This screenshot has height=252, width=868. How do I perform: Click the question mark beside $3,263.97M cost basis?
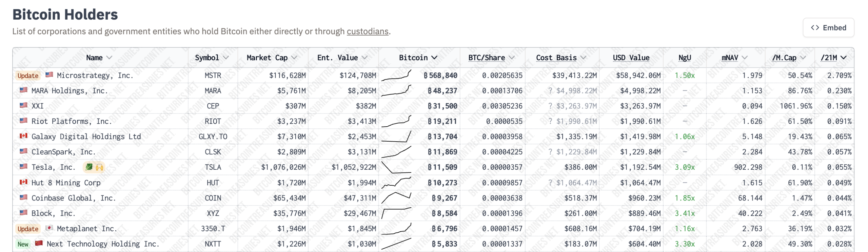tap(550, 106)
